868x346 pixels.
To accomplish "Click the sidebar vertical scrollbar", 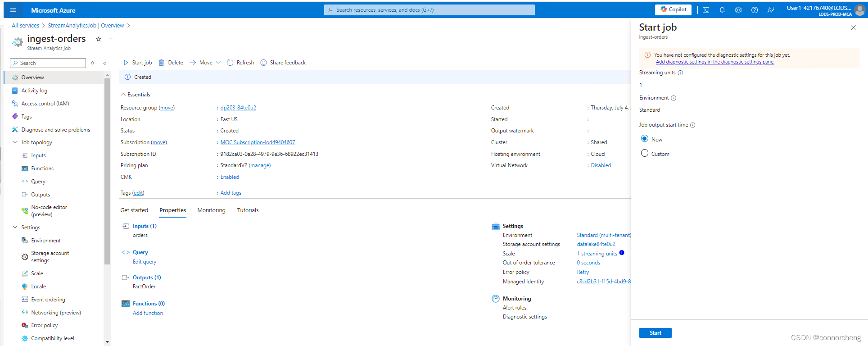I will pos(107,171).
